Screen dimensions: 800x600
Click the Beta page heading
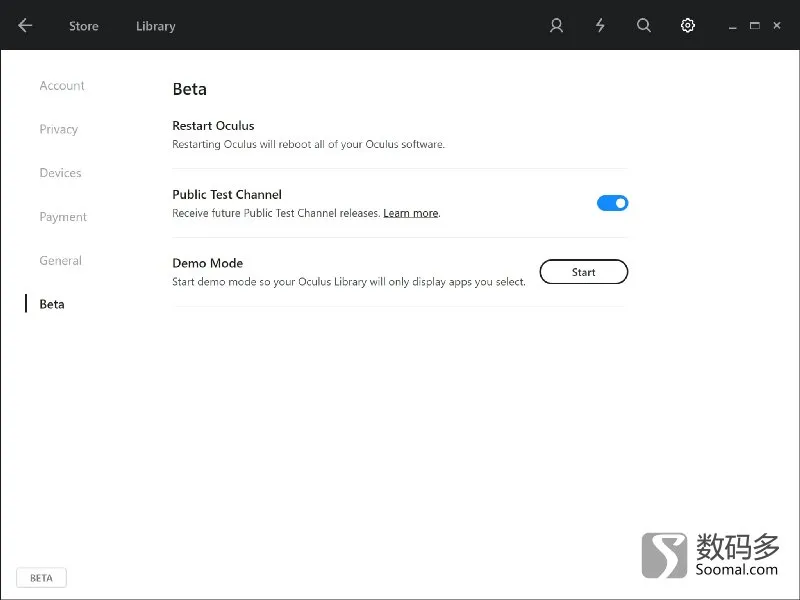[190, 89]
